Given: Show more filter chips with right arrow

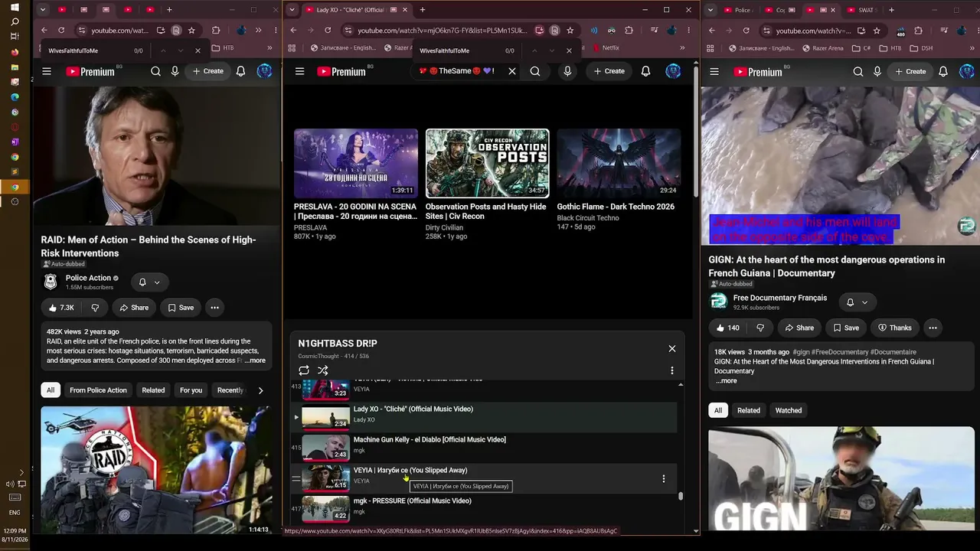Looking at the screenshot, I should coord(260,390).
